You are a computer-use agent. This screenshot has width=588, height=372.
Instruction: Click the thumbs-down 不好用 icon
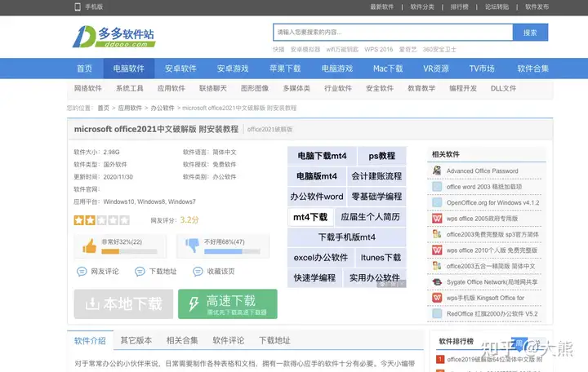coord(193,246)
